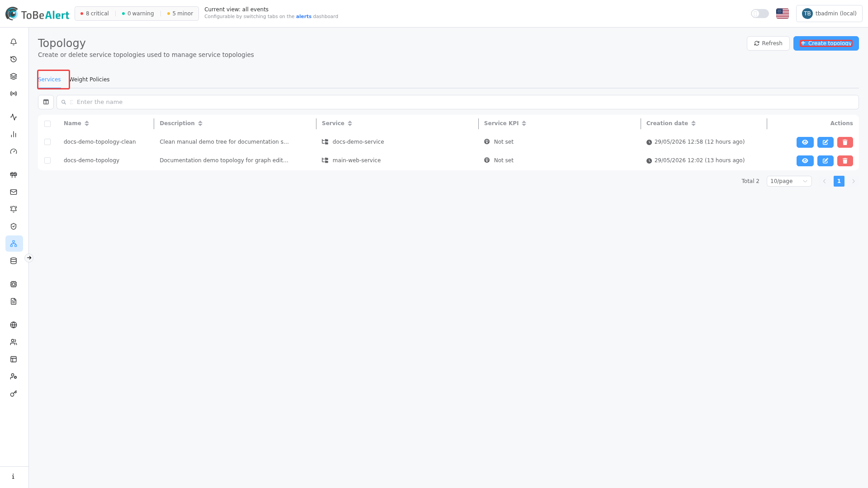868x488 pixels.
Task: Edit the main-web-service row topology
Action: click(826, 161)
